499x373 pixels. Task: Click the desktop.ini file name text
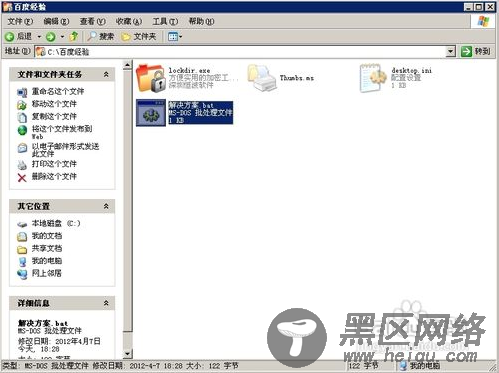411,70
